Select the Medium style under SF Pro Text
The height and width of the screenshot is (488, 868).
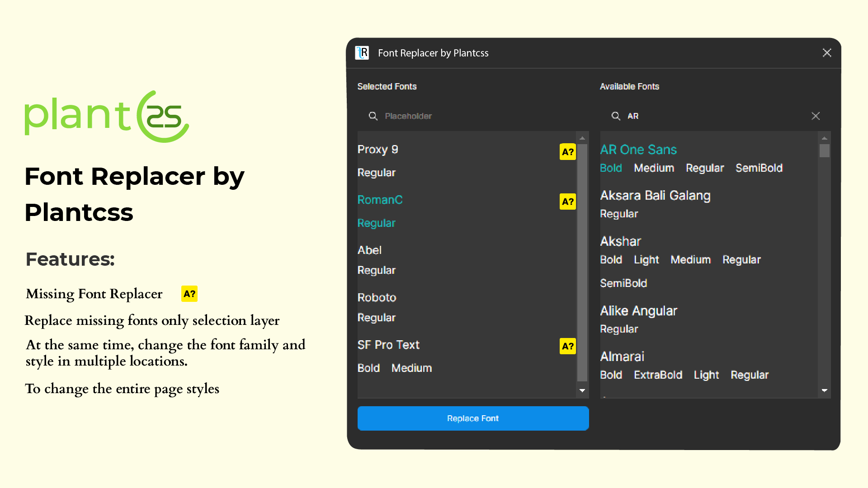point(411,368)
